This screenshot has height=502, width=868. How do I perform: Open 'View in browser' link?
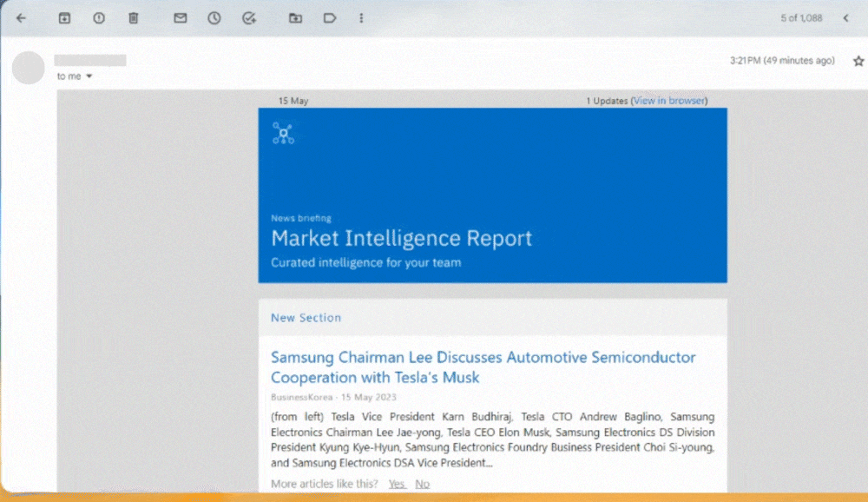(x=669, y=101)
